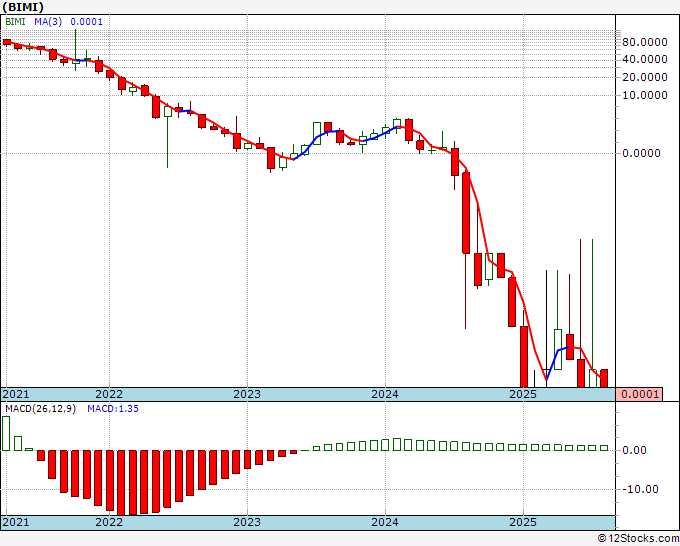Open the 12Stocks.com copyright link
This screenshot has height=546, width=680.
point(638,539)
